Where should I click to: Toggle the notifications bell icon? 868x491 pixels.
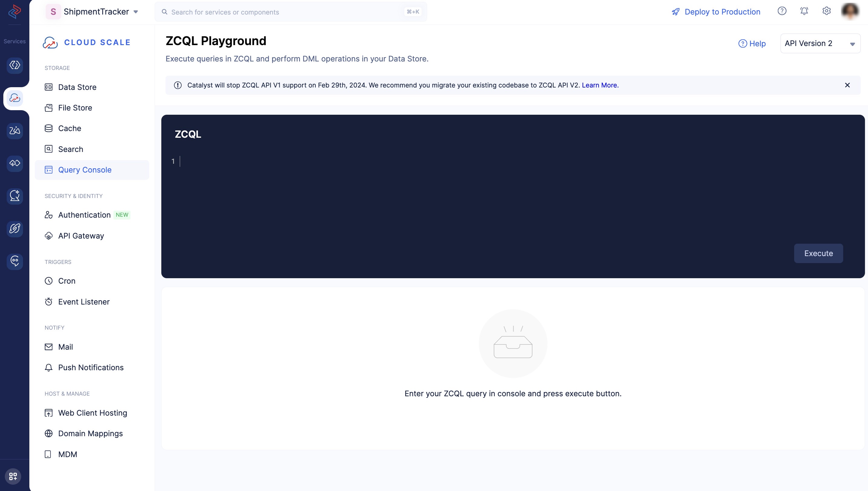point(804,11)
